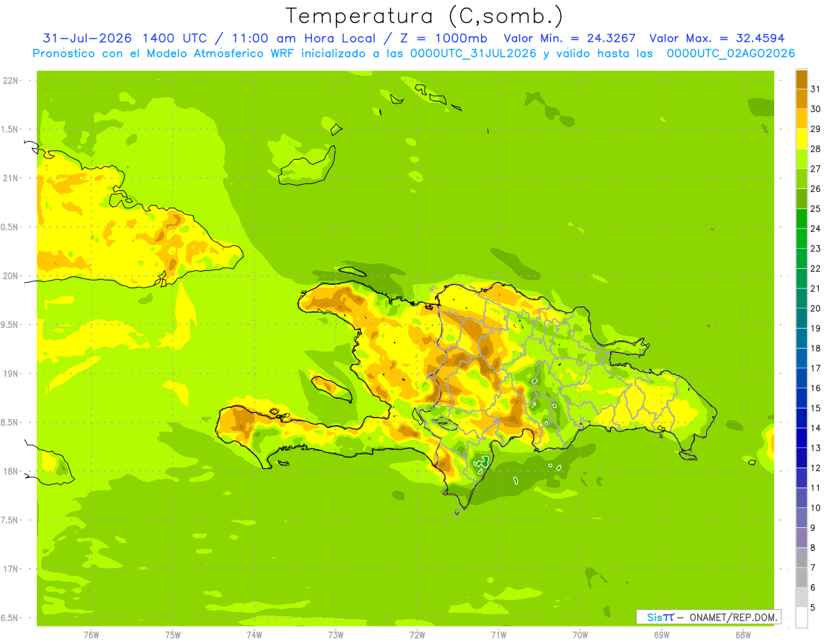
Task: Click the '9.5N' latitude axis label
Action: point(10,324)
